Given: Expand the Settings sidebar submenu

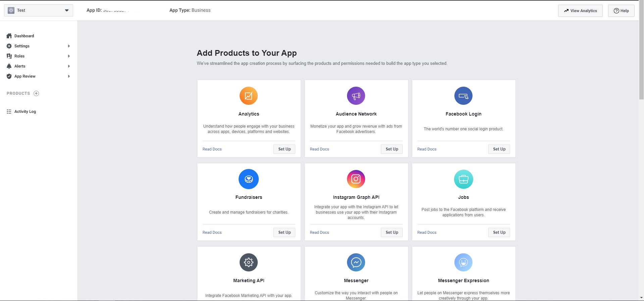Looking at the screenshot, I should click(x=69, y=46).
